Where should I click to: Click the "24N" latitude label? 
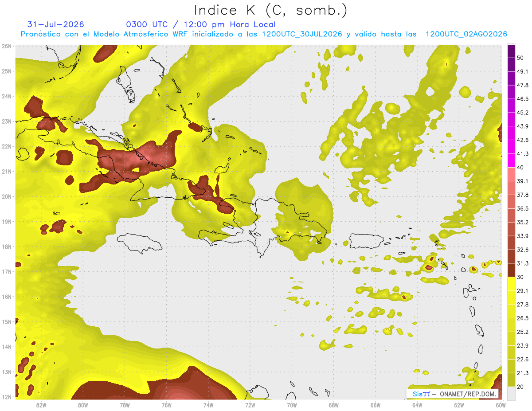[x=6, y=96]
